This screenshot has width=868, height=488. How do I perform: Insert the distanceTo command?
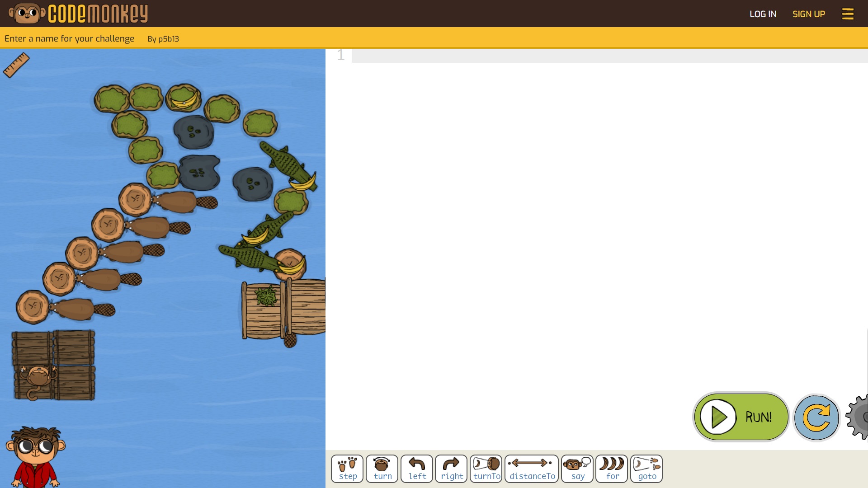(532, 469)
